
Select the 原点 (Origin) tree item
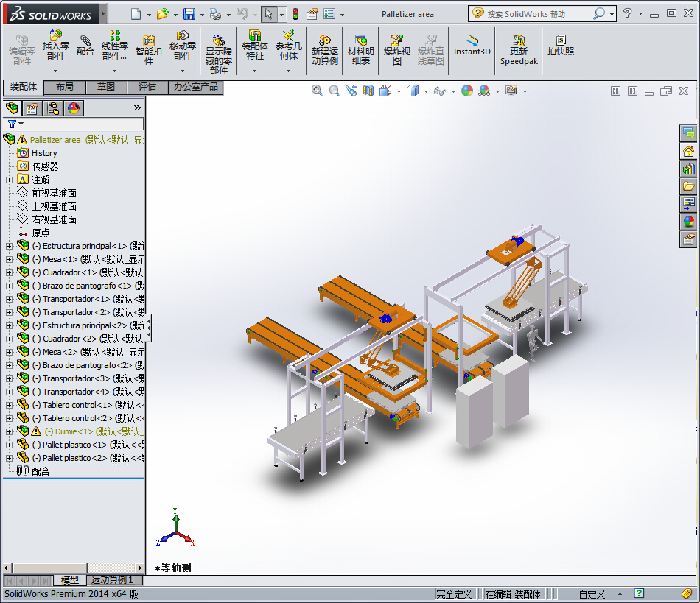[41, 233]
